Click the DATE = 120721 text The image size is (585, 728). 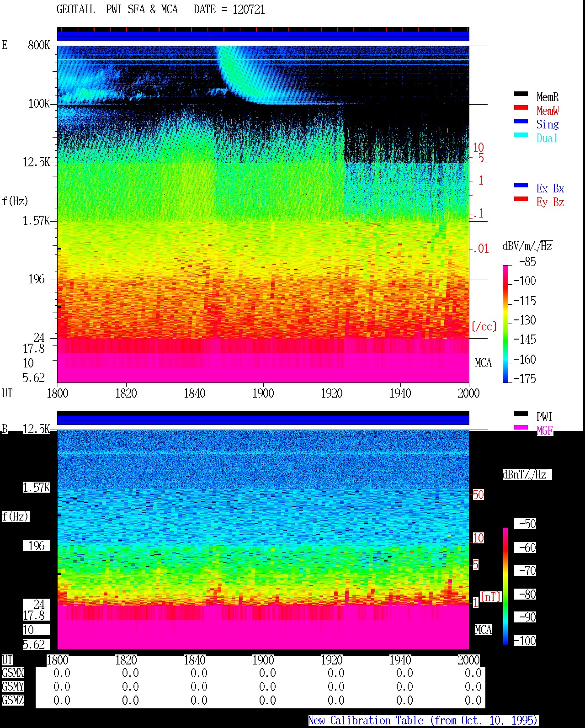click(x=229, y=10)
